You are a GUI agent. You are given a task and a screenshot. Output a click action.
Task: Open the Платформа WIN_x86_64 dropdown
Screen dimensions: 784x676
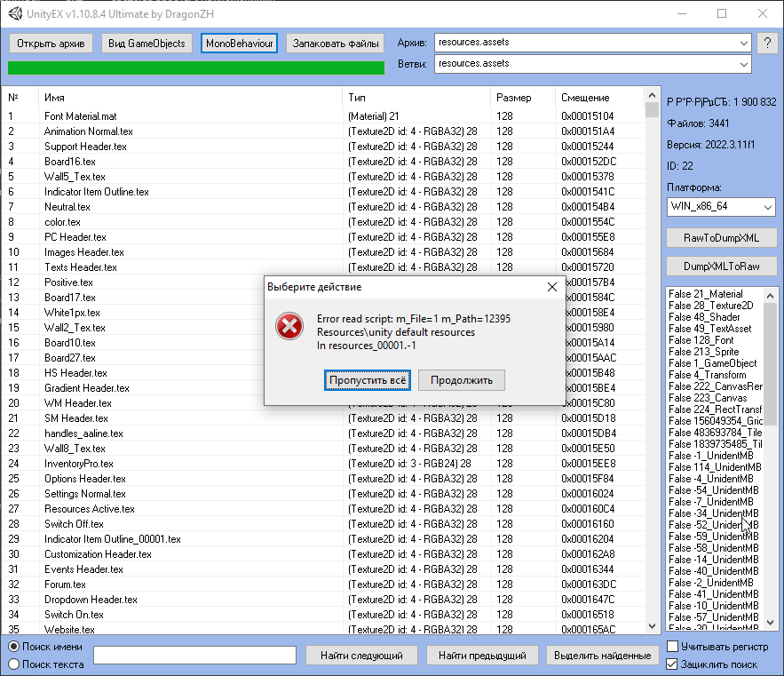(767, 207)
